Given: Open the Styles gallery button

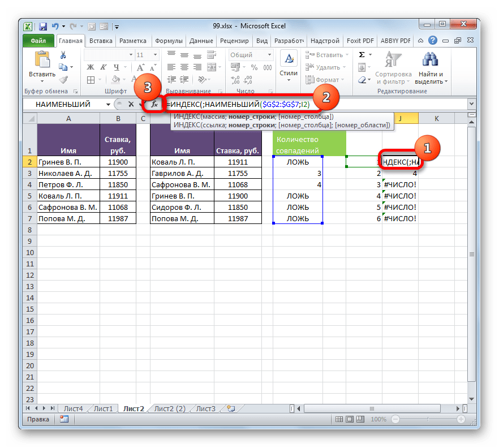Looking at the screenshot, I should click(x=289, y=66).
